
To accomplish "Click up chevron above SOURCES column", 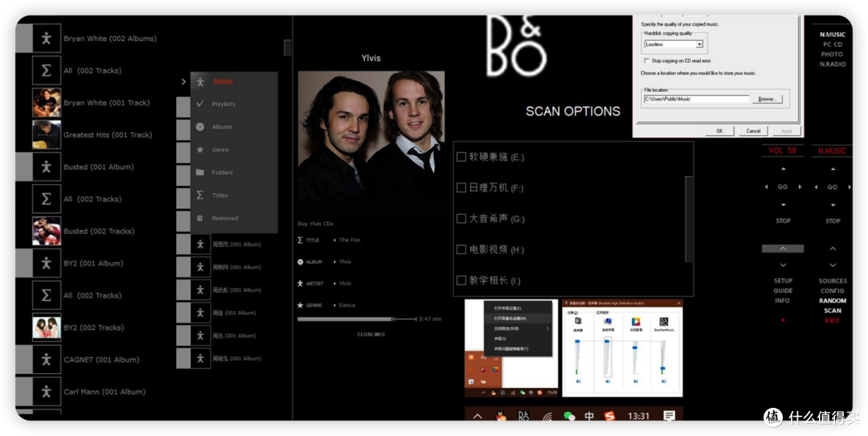I will (833, 249).
